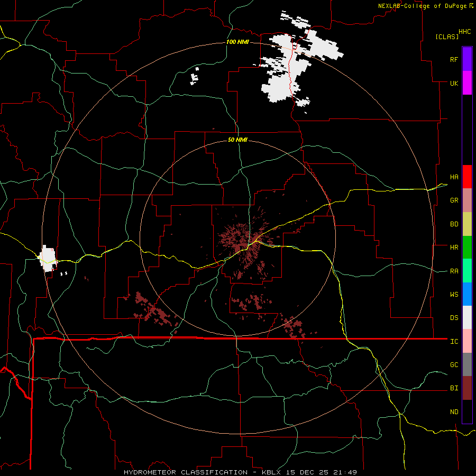
Task: Click the ND legend label
Action: 454,412
